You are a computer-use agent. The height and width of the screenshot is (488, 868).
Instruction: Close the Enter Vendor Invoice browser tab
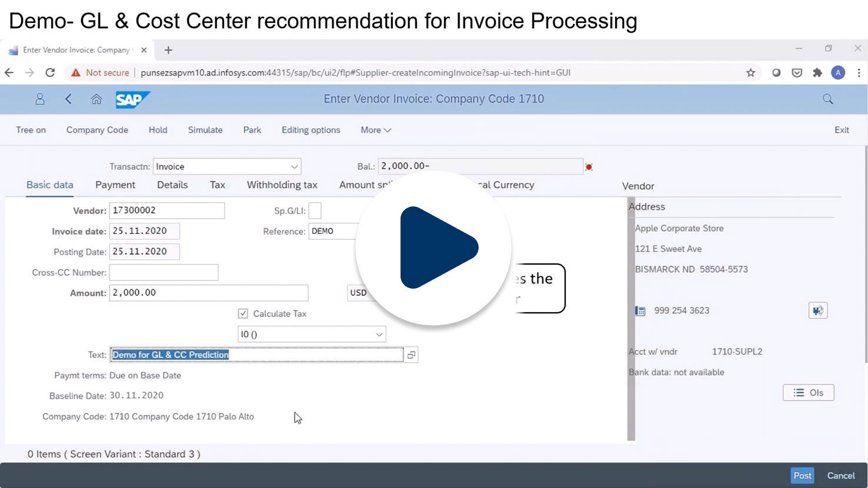pos(143,50)
